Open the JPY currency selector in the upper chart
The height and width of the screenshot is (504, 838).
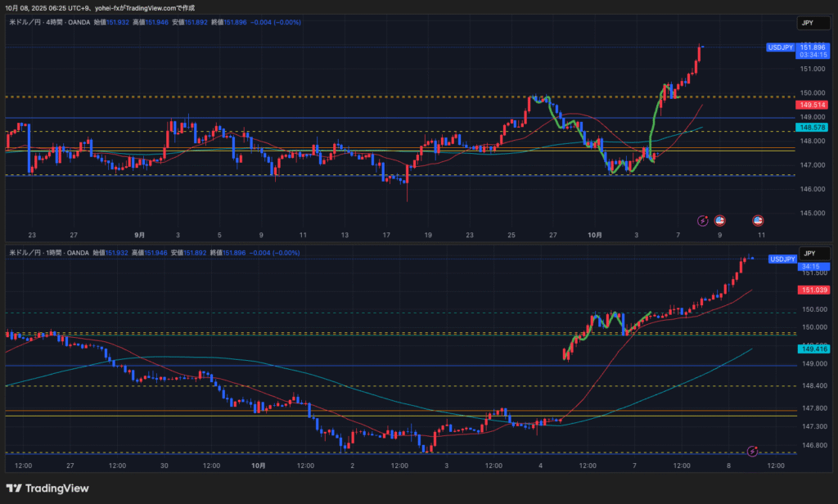coord(809,23)
